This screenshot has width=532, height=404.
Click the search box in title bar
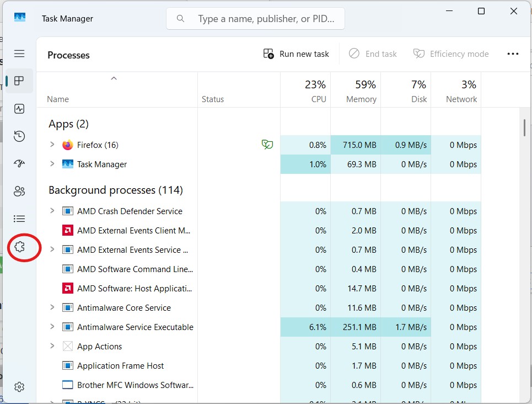pos(255,19)
